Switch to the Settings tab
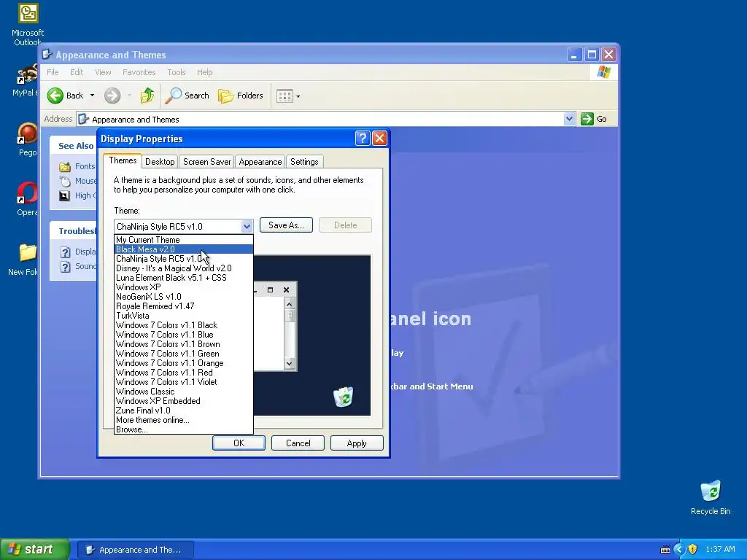Viewport: 747px width, 560px height. tap(304, 162)
